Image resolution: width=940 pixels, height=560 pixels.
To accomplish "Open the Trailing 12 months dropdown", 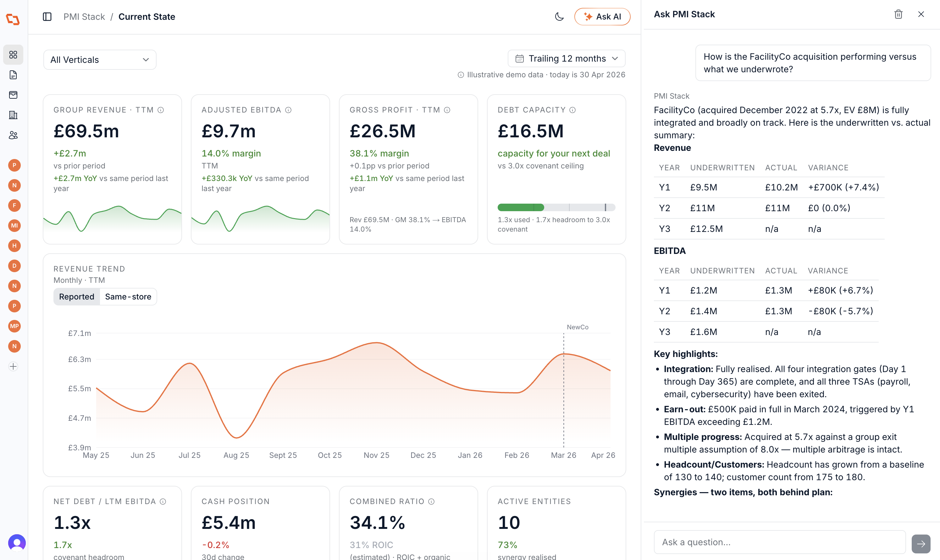I will [566, 58].
